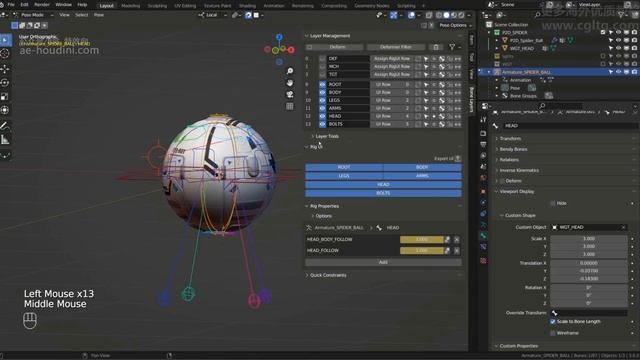640x360 pixels.
Task: Click the WGT_HEAD custom object field
Action: 589,227
